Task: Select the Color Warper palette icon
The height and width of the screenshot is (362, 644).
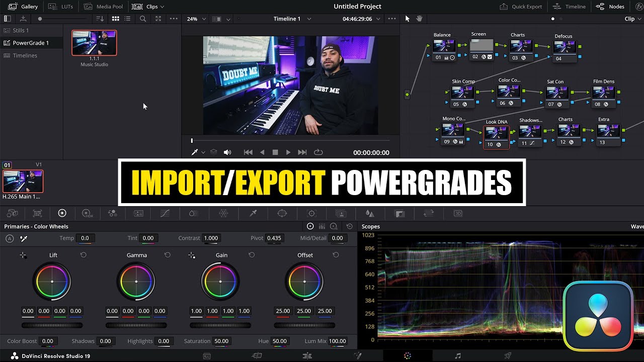Action: [x=223, y=214]
